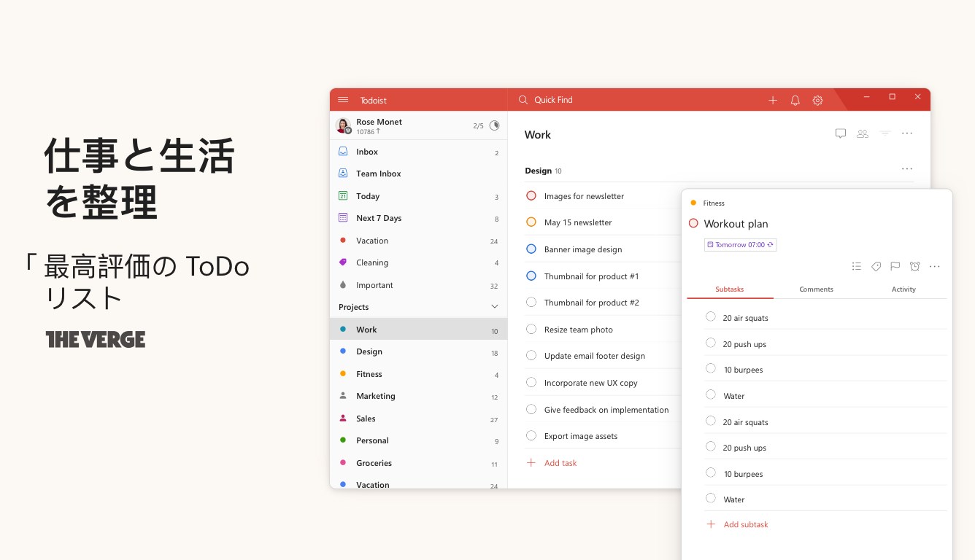Open Inbox in sidebar
The width and height of the screenshot is (975, 560).
[x=418, y=152]
